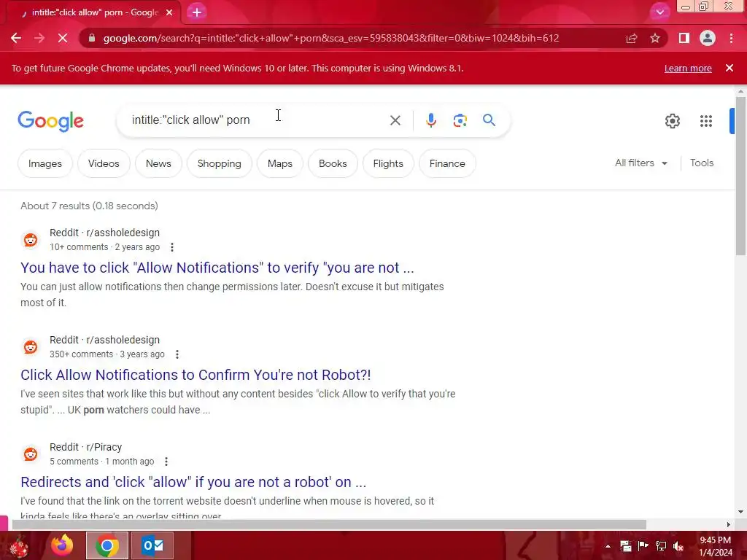Click the vertical page scrollbar
The width and height of the screenshot is (747, 560).
740,176
